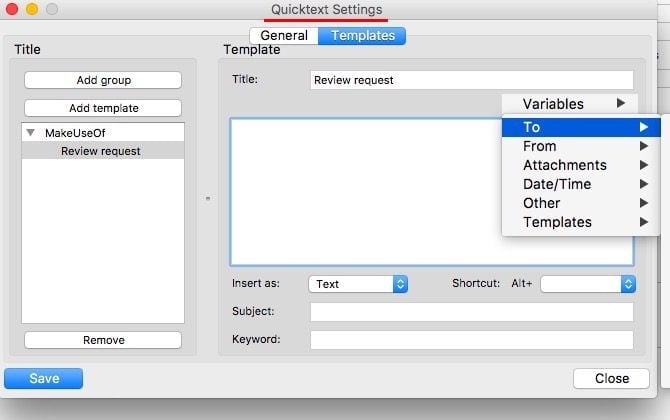This screenshot has height=420, width=670.
Task: Open the To submenu
Action: (581, 127)
